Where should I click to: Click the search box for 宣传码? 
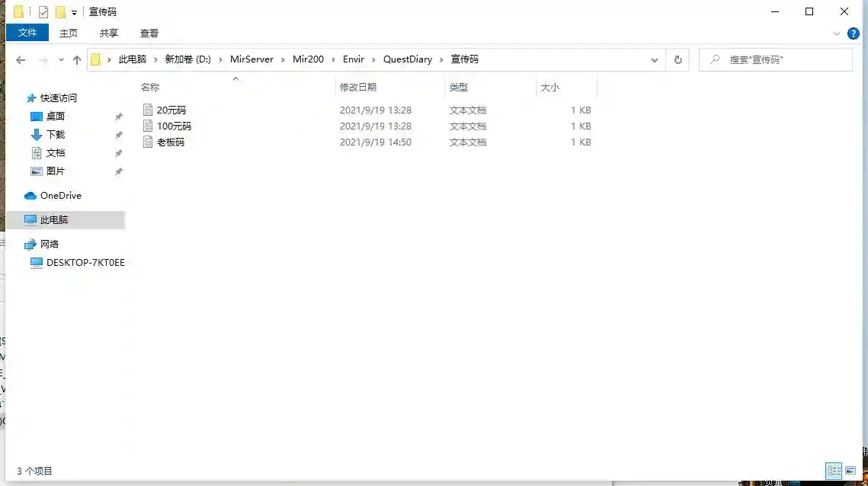click(x=776, y=59)
